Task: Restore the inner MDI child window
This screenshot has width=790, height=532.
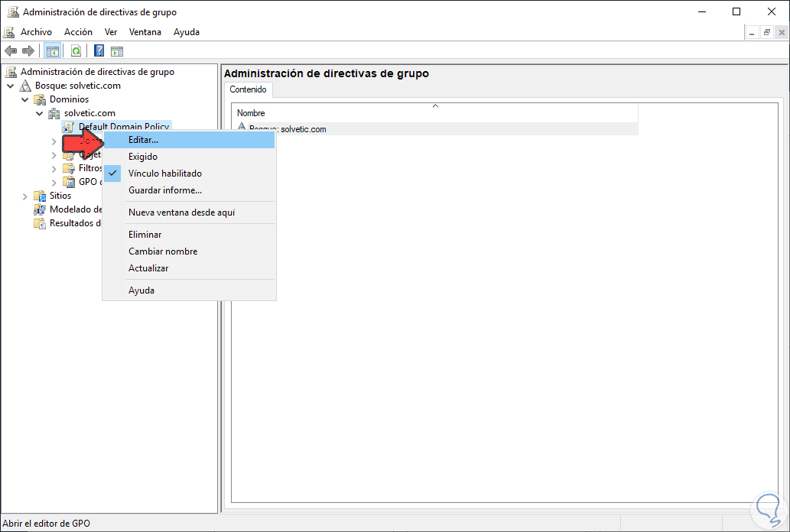Action: coord(767,33)
